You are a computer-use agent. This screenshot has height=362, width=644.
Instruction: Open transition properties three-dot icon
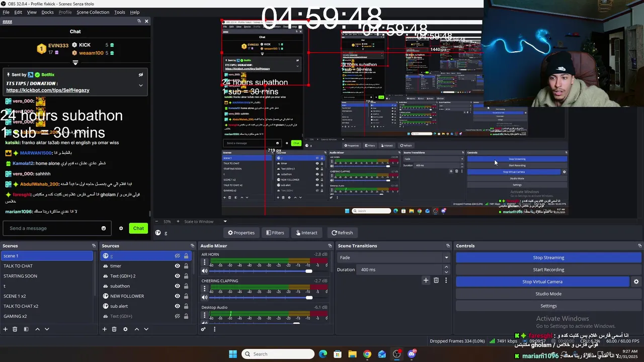click(x=446, y=280)
